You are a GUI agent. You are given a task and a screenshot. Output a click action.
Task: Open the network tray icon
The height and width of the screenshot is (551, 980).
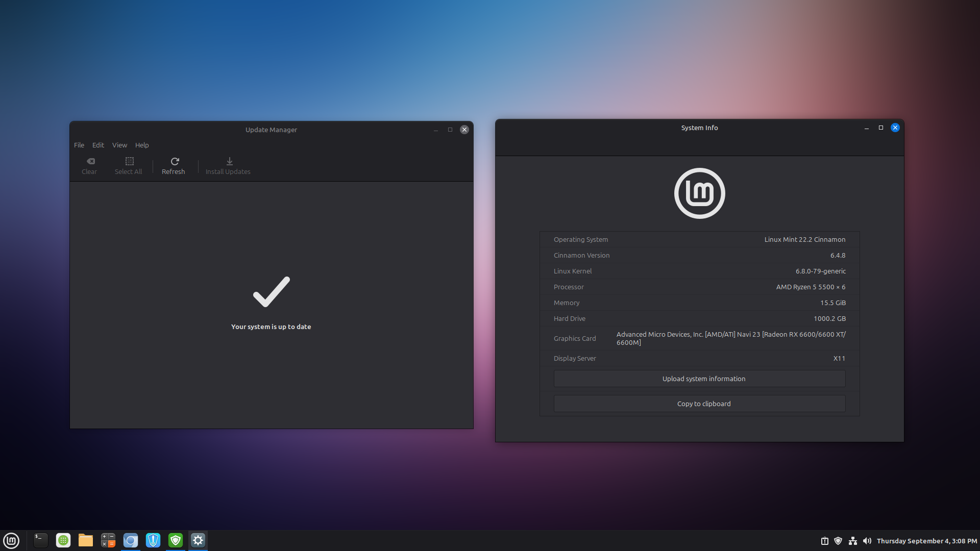tap(853, 541)
